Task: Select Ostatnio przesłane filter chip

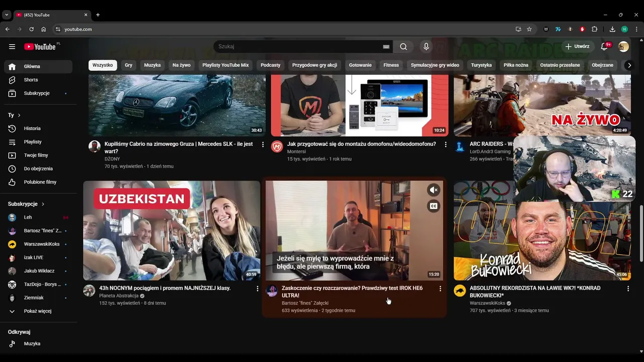Action: point(560,65)
